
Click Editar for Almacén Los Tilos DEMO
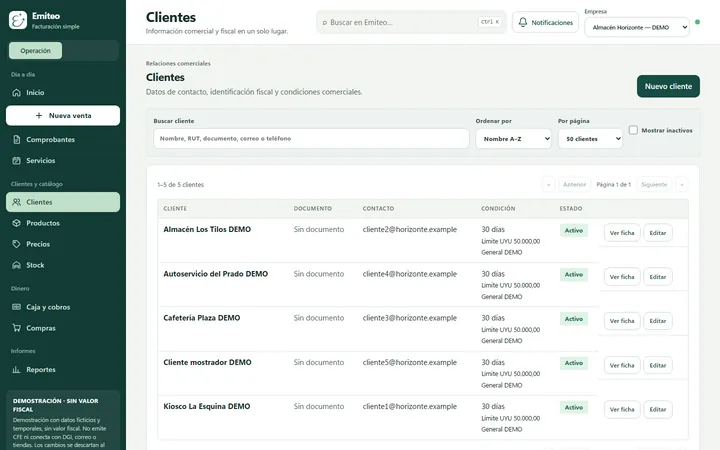click(x=658, y=233)
